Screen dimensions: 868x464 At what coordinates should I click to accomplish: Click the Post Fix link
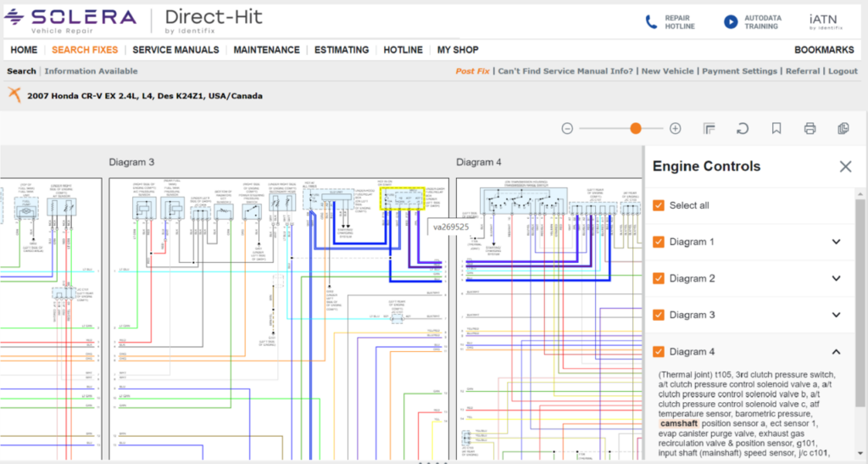[x=472, y=71]
